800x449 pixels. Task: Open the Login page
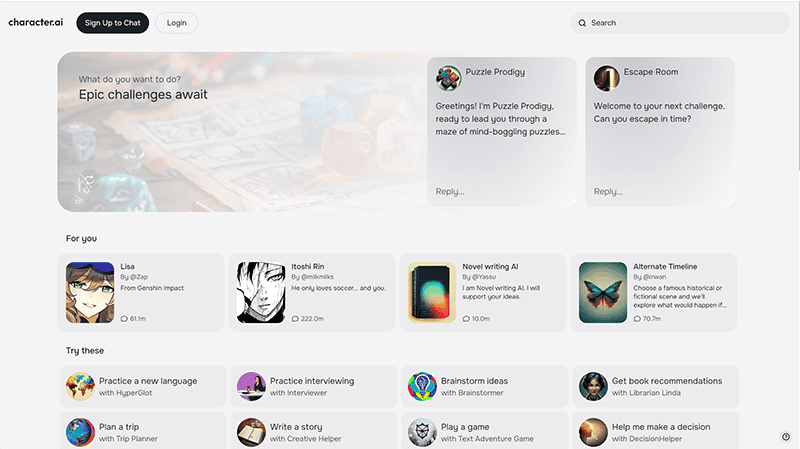[x=177, y=23]
